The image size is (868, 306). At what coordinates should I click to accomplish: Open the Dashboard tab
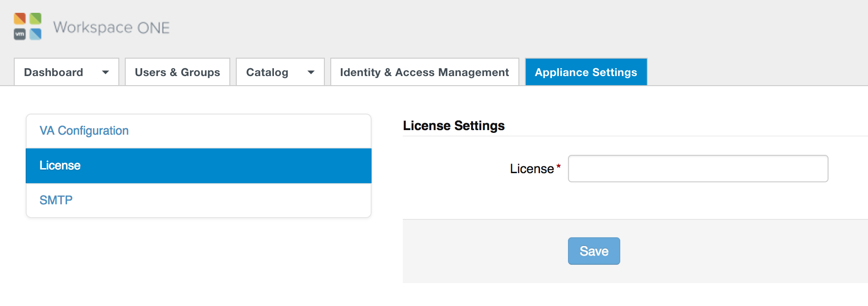[x=54, y=72]
